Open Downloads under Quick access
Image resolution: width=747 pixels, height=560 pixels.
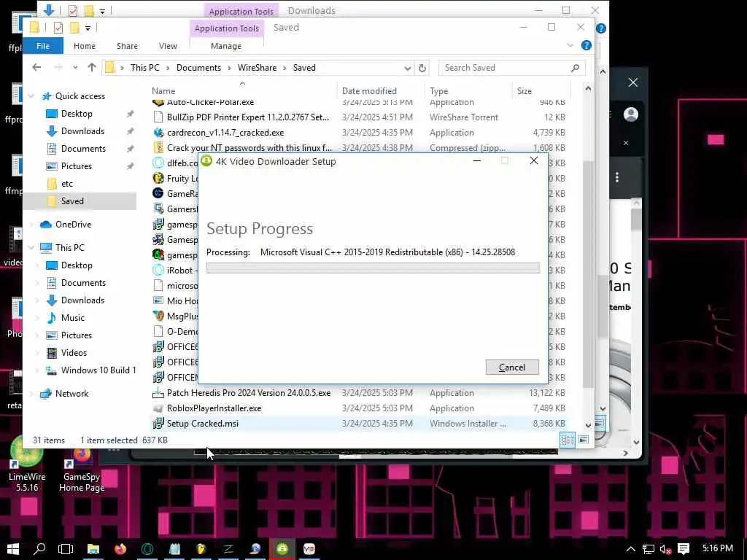coord(82,131)
